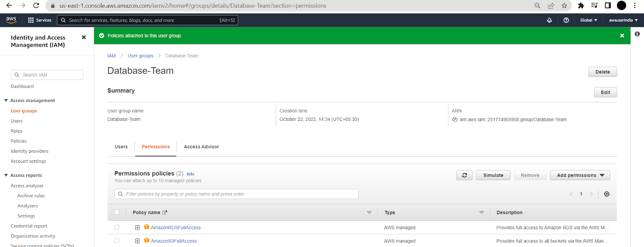Collapse the Access reports section

[x=6, y=175]
